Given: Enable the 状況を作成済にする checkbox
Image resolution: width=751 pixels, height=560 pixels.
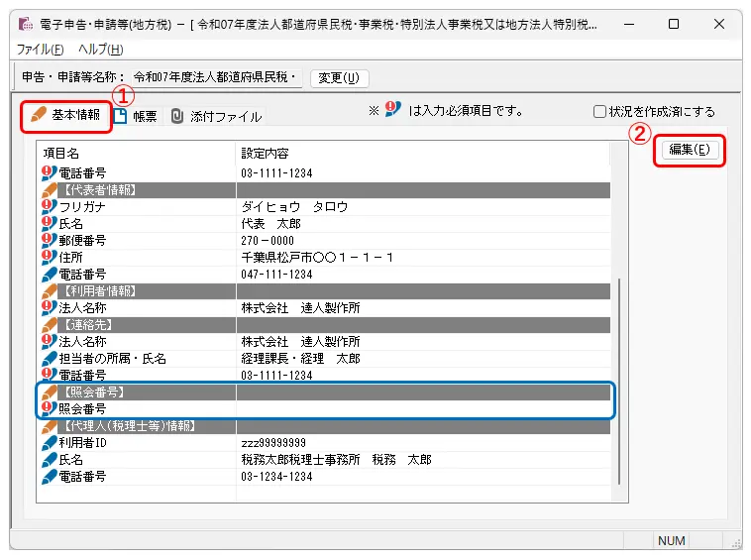Looking at the screenshot, I should tap(599, 112).
